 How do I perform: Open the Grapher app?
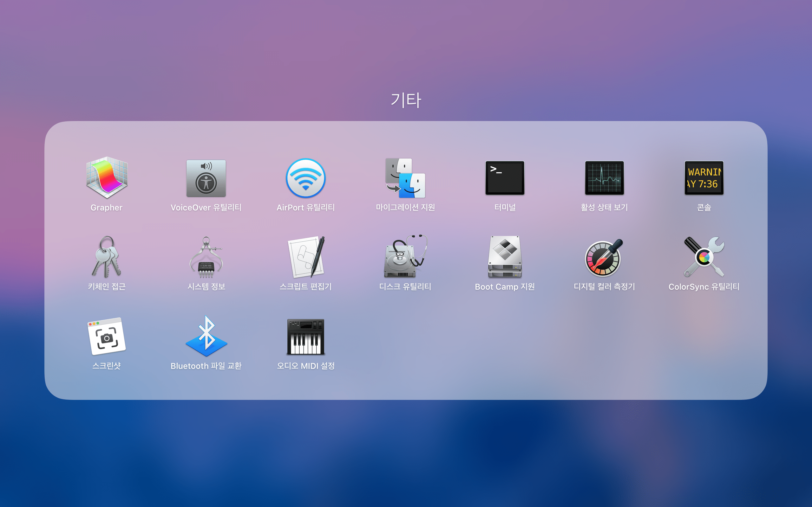coord(107,178)
